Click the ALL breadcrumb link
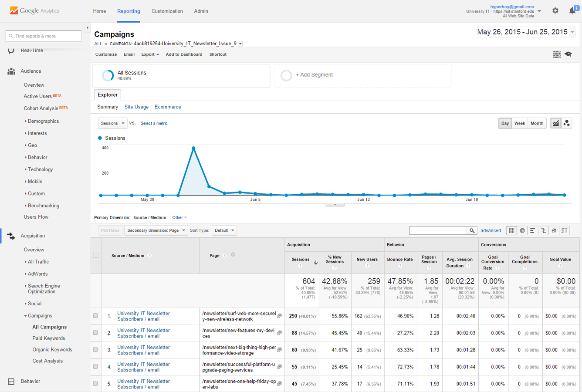This screenshot has width=582, height=392. 98,44
